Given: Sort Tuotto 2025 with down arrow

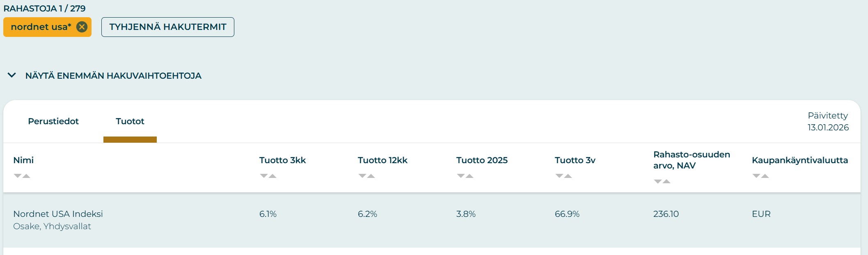Looking at the screenshot, I should coord(460,176).
